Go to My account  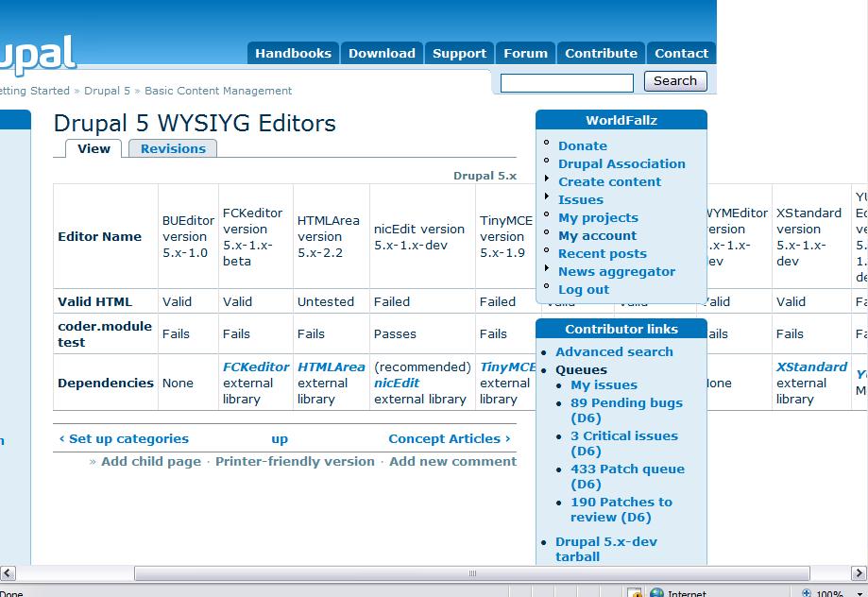597,236
